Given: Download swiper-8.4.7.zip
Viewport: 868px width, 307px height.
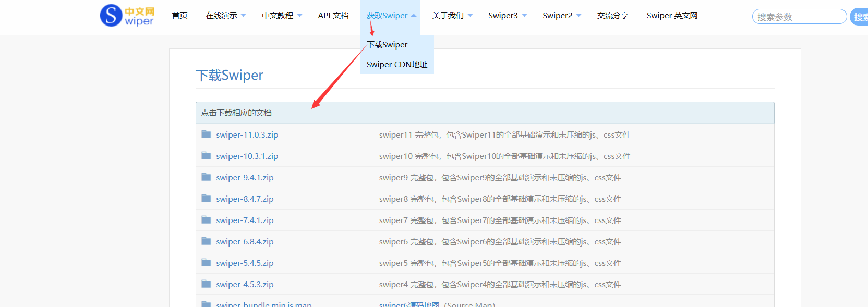Looking at the screenshot, I should (245, 199).
